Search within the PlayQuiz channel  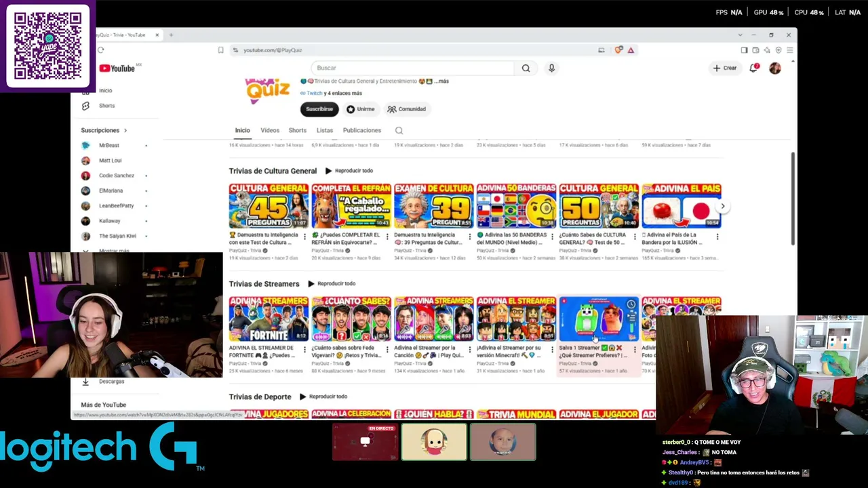399,130
